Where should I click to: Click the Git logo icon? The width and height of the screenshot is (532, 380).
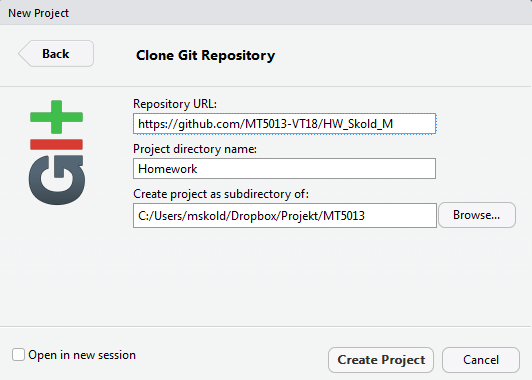[x=57, y=152]
